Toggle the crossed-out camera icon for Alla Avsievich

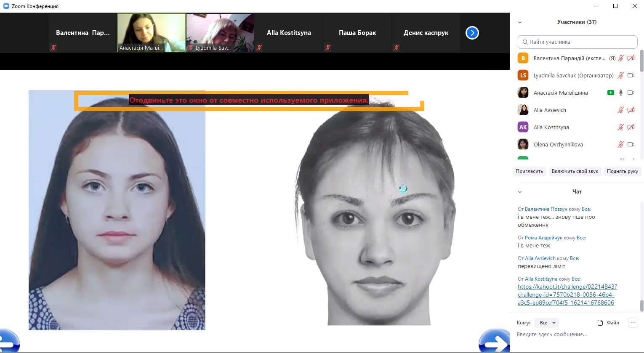631,110
